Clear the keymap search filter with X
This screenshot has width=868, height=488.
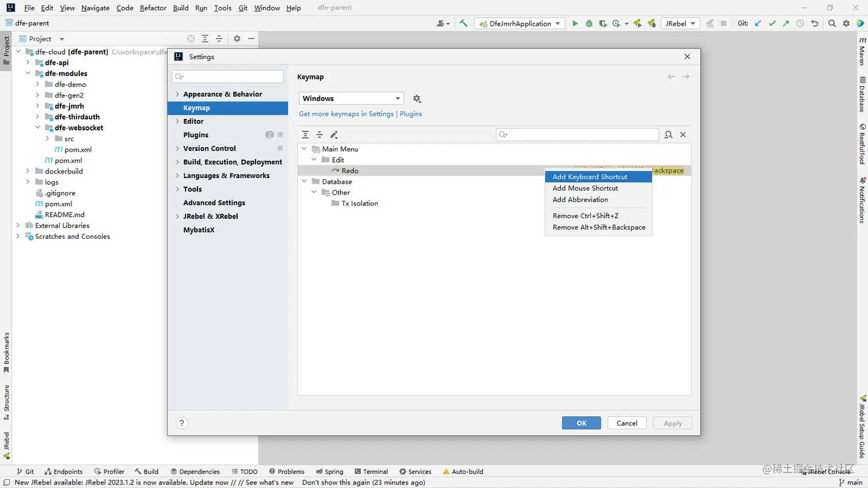(683, 134)
